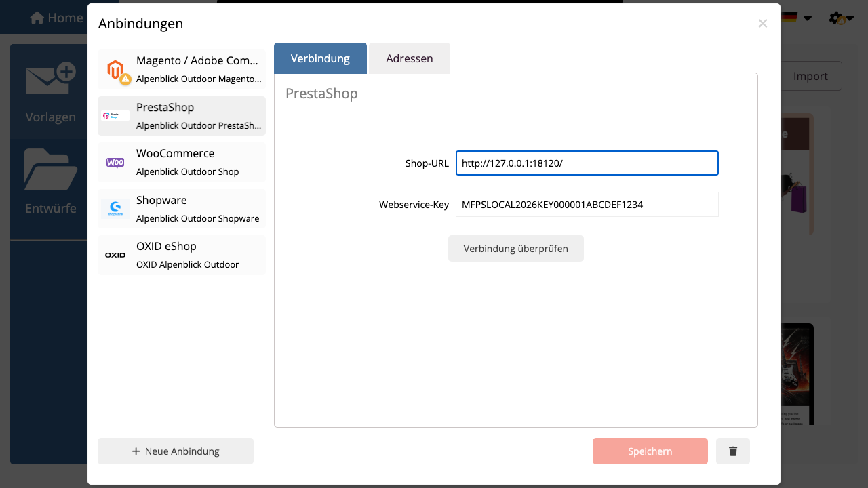Click the Shop-URL input field

pyautogui.click(x=587, y=163)
